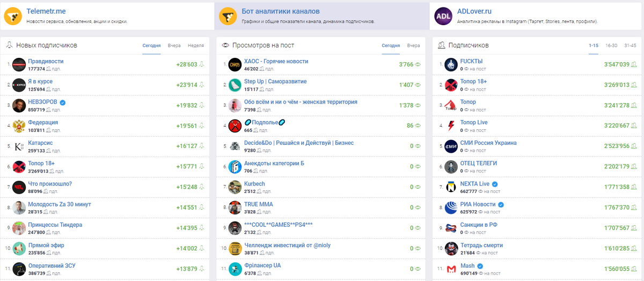
Task: Click the Принцессы Тиндера avatar
Action: (19, 228)
